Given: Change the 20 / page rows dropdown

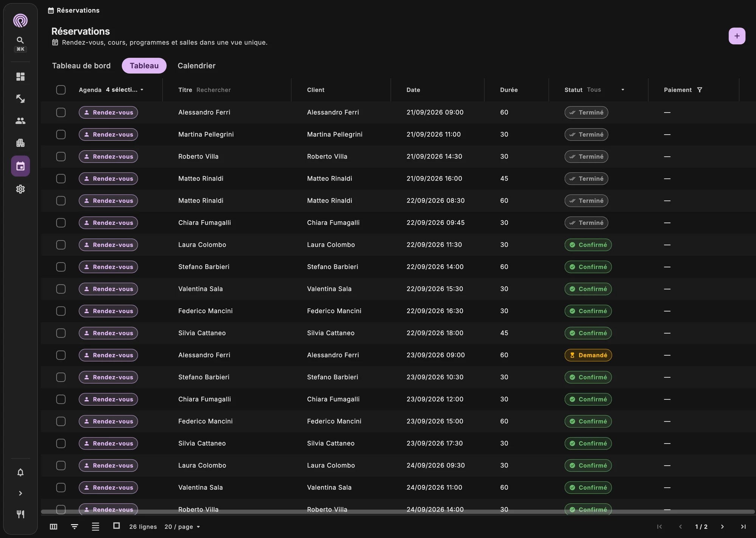Looking at the screenshot, I should [x=182, y=527].
